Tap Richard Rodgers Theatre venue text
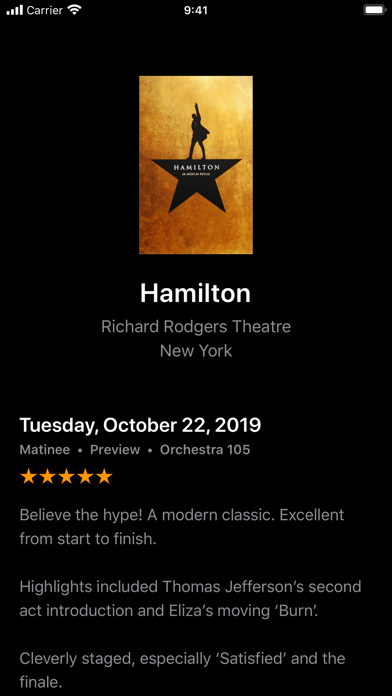Viewport: 392px width, 696px height. (x=196, y=327)
